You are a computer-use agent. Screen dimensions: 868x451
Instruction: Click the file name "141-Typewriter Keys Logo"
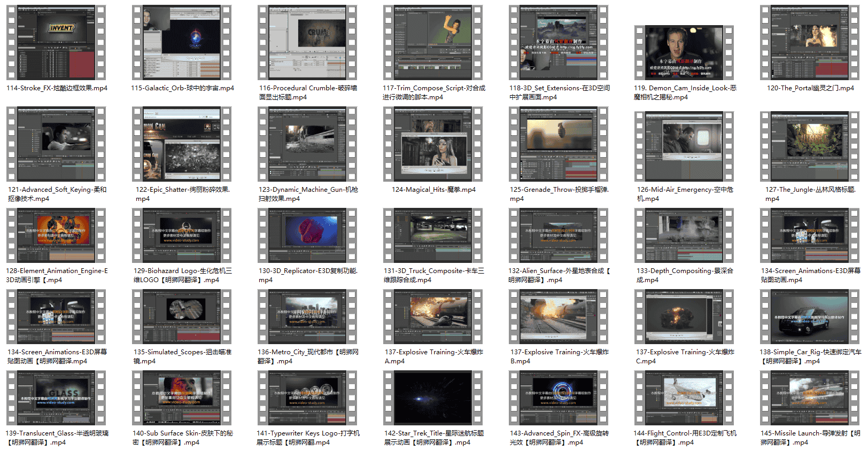coord(308,438)
